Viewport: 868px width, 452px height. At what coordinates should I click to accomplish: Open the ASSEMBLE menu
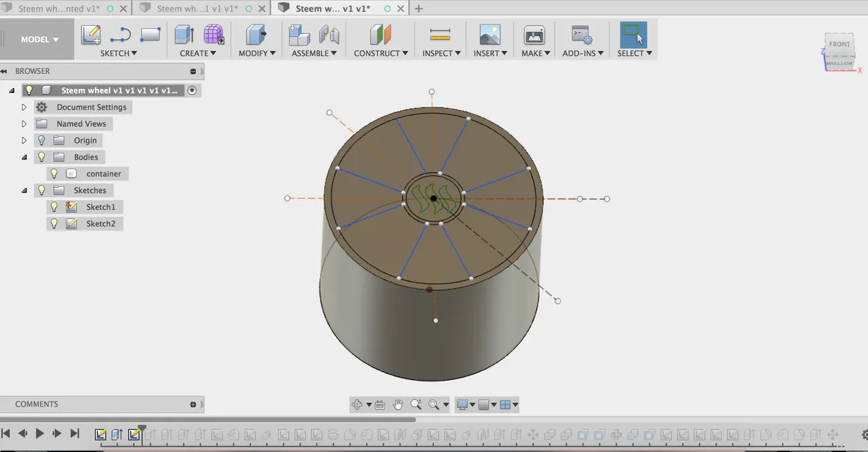314,53
